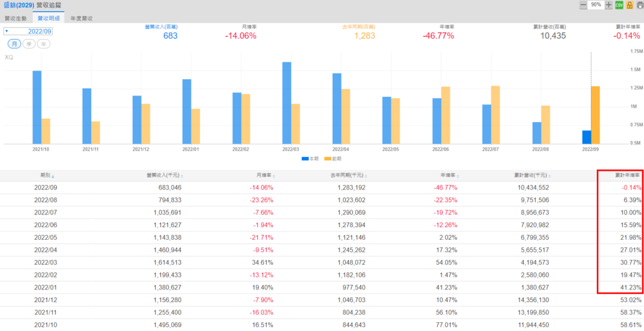Click the summary 去年同期 value 1,283
The width and height of the screenshot is (644, 331).
coord(365,36)
